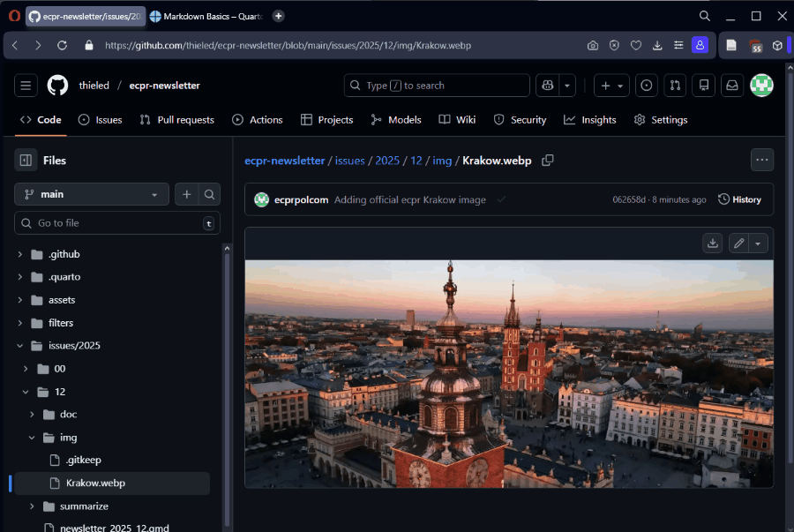Collapse the img folder
Image resolution: width=794 pixels, height=532 pixels.
coord(32,438)
